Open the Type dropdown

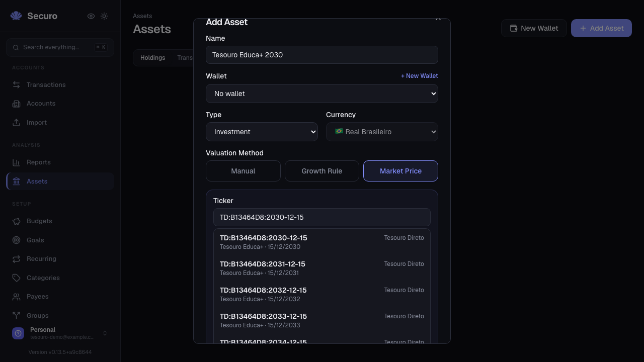(262, 132)
